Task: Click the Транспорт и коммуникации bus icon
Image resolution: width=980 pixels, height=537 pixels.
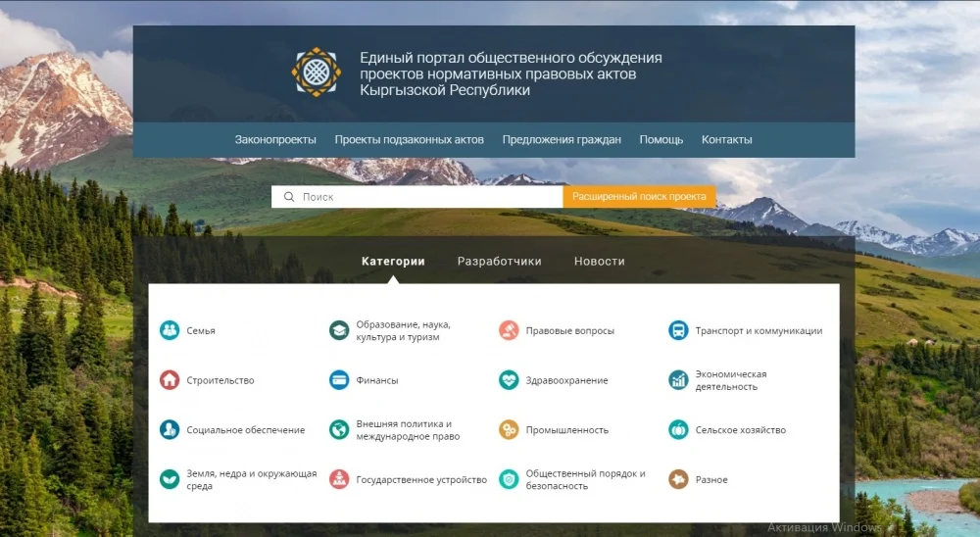Action: tap(678, 330)
